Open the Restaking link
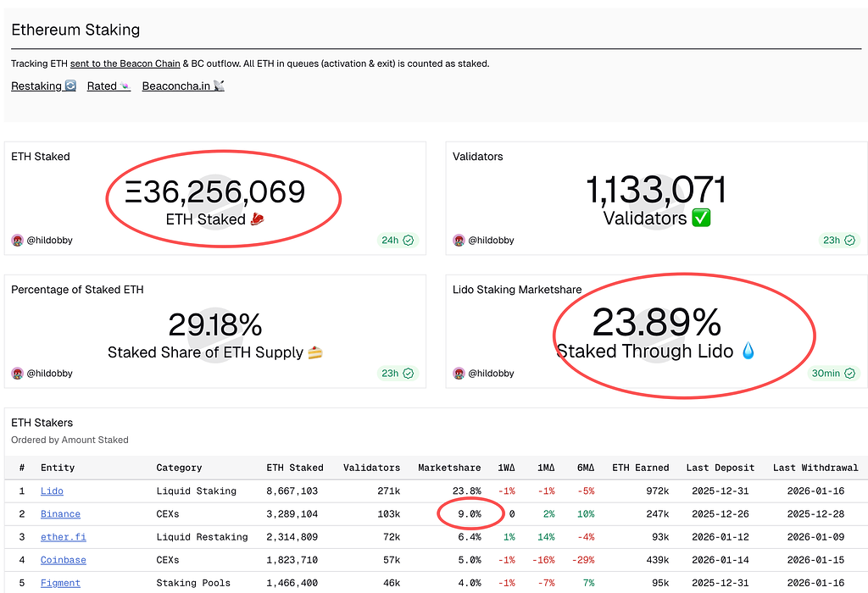The height and width of the screenshot is (593, 868). pos(43,86)
